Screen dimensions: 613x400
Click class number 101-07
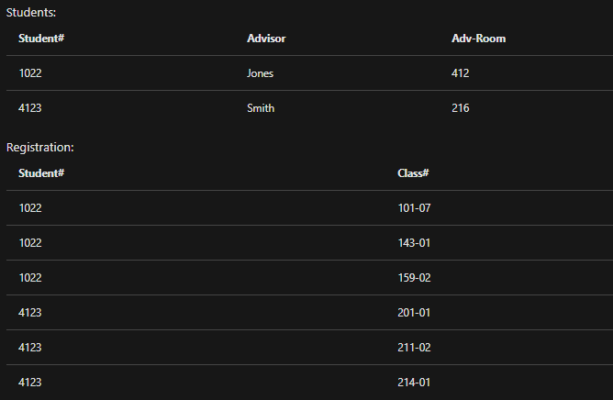[414, 208]
